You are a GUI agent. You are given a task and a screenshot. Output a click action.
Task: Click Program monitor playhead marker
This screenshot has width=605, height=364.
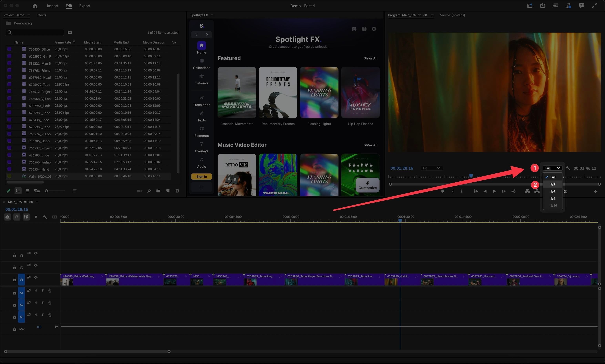(x=471, y=176)
